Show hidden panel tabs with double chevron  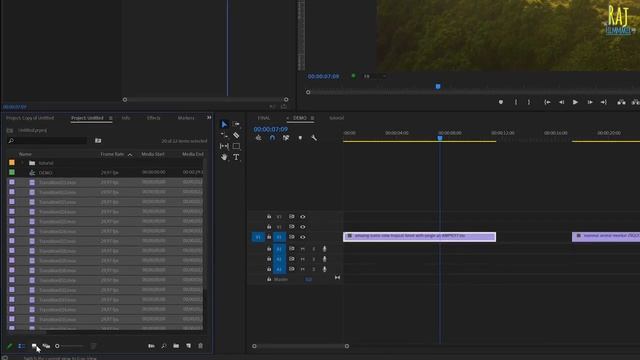209,118
